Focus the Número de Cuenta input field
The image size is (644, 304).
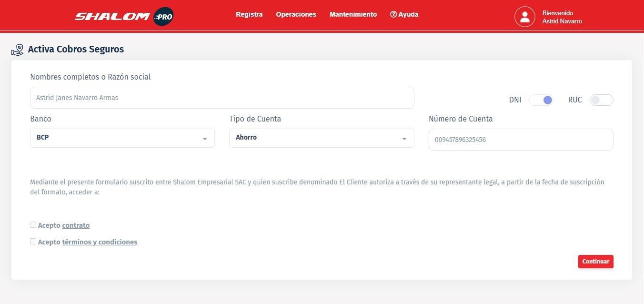pyautogui.click(x=521, y=140)
